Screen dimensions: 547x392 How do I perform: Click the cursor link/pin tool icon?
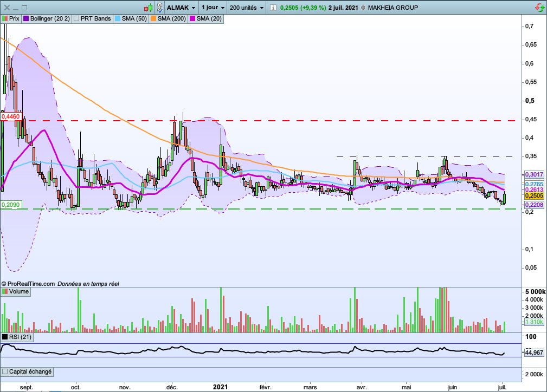click(x=160, y=8)
